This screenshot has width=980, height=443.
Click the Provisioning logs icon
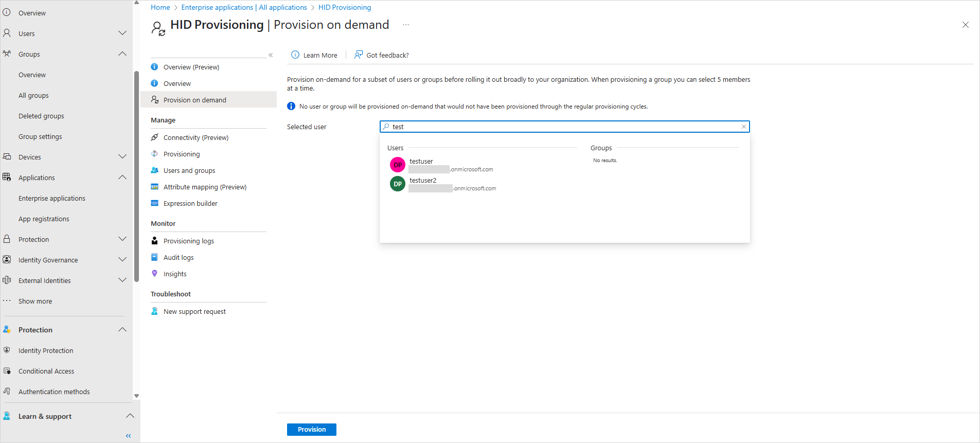point(154,241)
